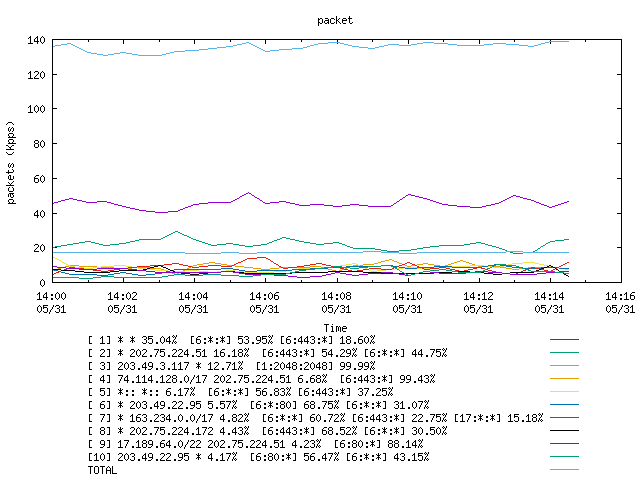Click the 14:12 05/31 time label
The image size is (640, 480).
[478, 302]
